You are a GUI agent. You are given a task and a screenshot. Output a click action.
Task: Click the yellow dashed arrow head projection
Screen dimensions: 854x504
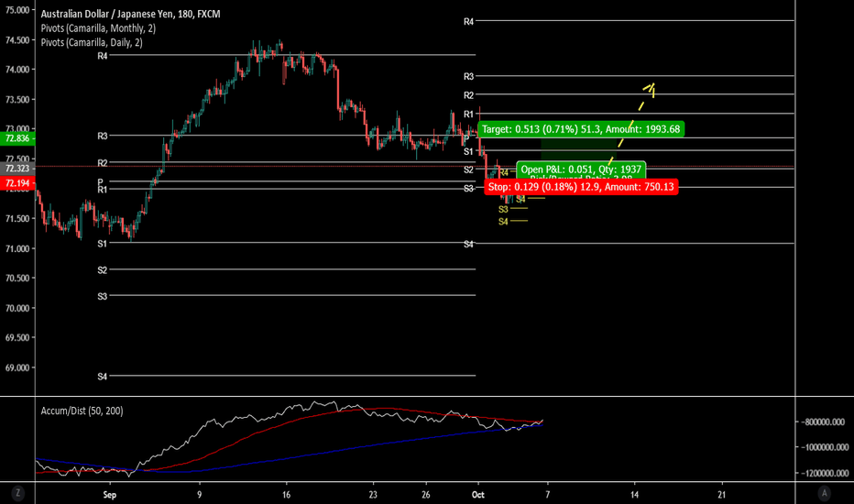point(650,90)
